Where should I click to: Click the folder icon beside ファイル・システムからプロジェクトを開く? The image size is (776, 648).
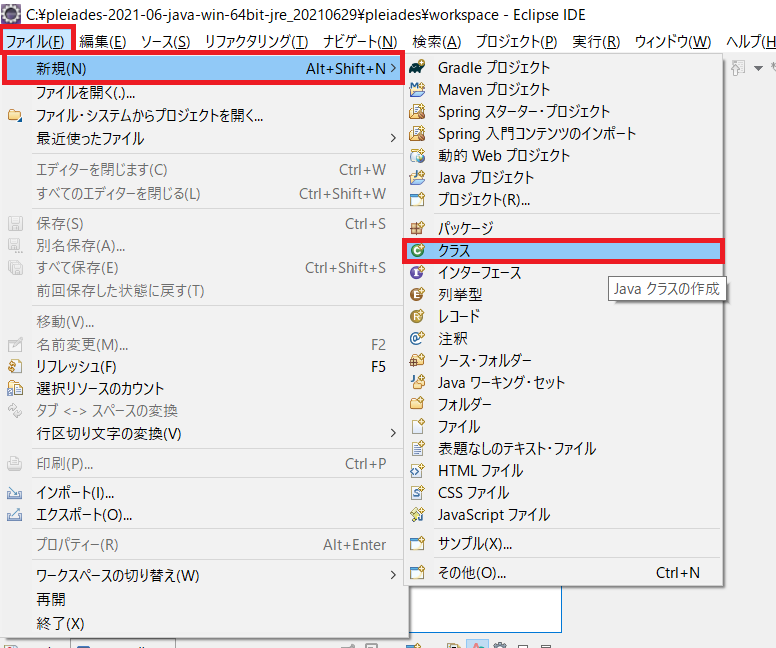coord(15,116)
